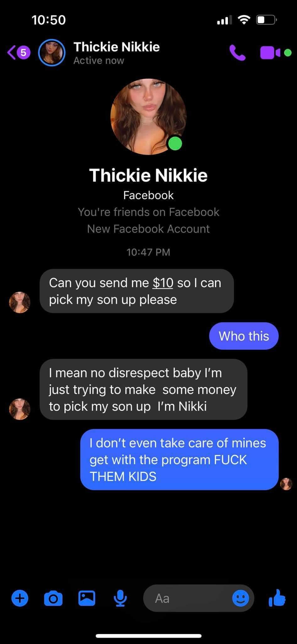Viewport: 297px width, 644px height.
Task: Tap the underlined $10 link
Action: point(163,283)
